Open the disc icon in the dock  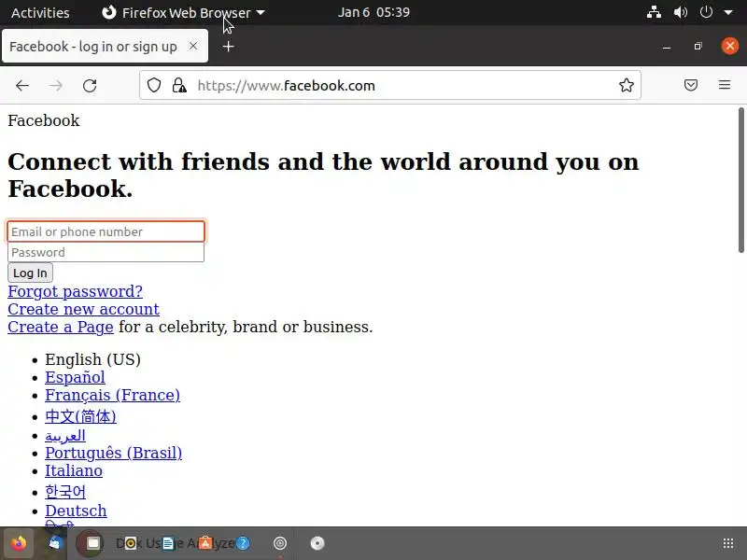(x=317, y=543)
